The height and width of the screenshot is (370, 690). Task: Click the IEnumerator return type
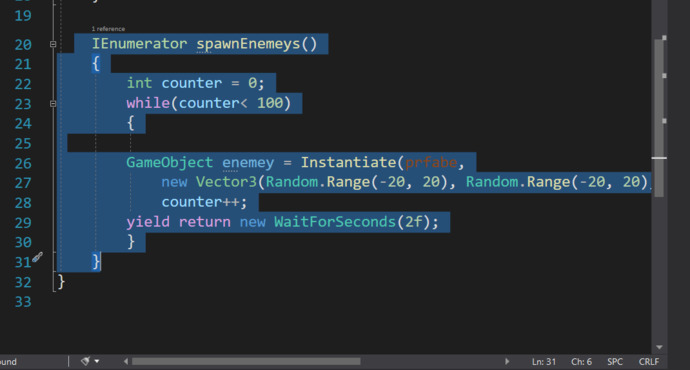pyautogui.click(x=139, y=44)
